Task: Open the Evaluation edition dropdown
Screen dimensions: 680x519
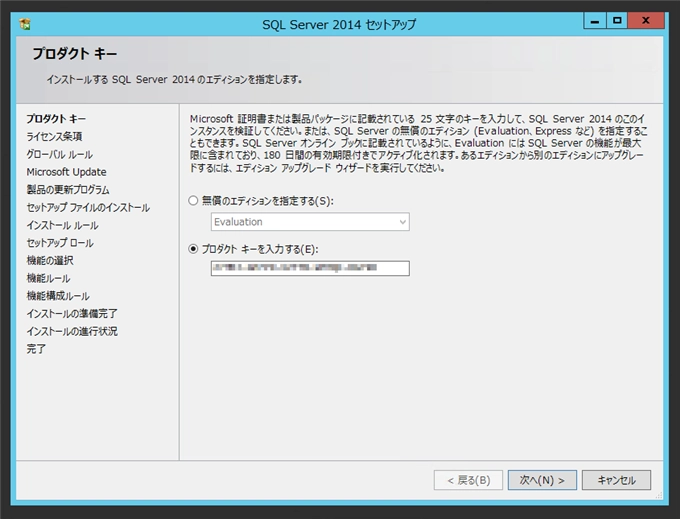Action: (310, 222)
